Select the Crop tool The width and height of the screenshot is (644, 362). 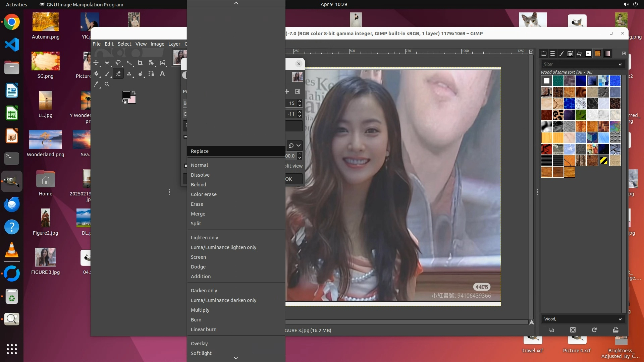click(140, 63)
